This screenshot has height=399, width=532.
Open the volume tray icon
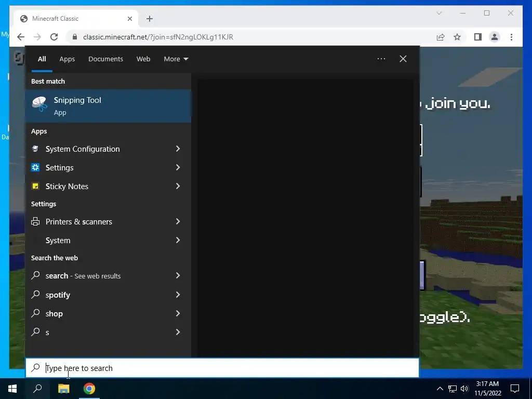click(464, 389)
